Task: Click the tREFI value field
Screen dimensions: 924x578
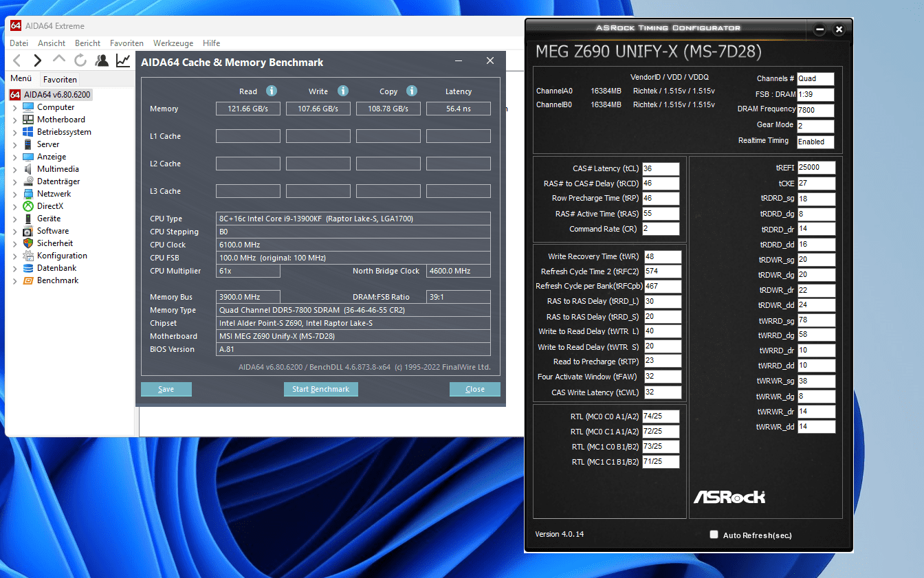Action: click(x=817, y=168)
